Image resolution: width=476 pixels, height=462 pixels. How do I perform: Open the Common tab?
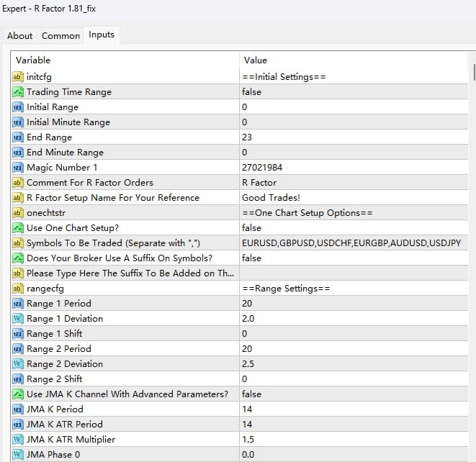tap(60, 36)
